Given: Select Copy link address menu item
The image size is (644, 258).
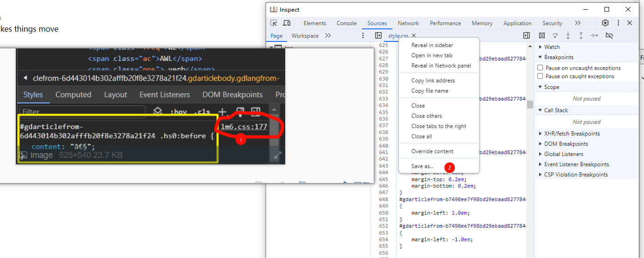Looking at the screenshot, I should pos(433,81).
